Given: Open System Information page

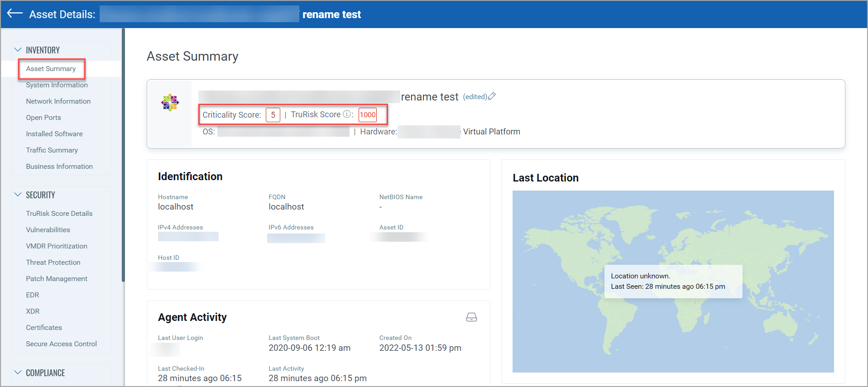Looking at the screenshot, I should (57, 85).
